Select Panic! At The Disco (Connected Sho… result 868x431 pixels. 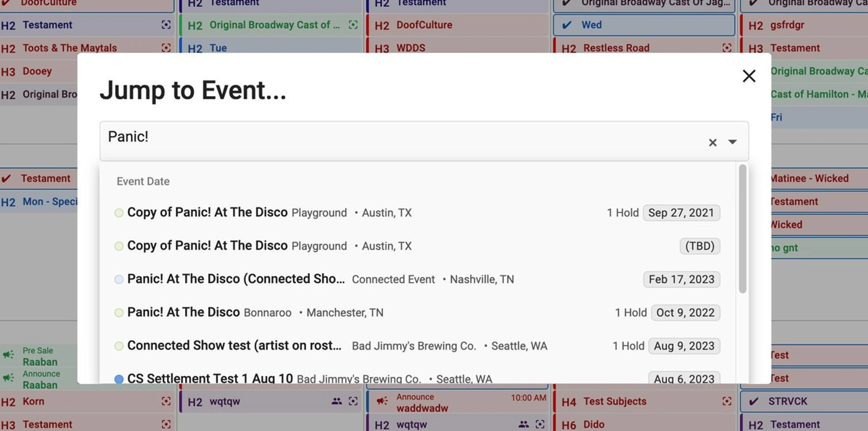click(x=417, y=279)
